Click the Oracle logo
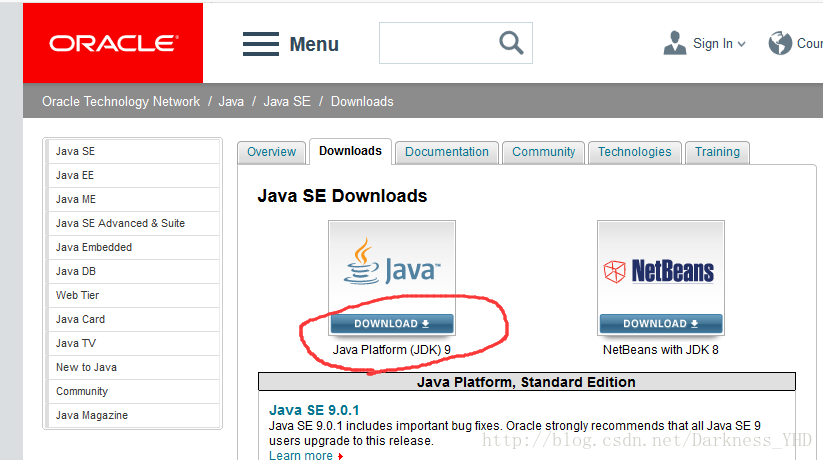 (x=113, y=43)
